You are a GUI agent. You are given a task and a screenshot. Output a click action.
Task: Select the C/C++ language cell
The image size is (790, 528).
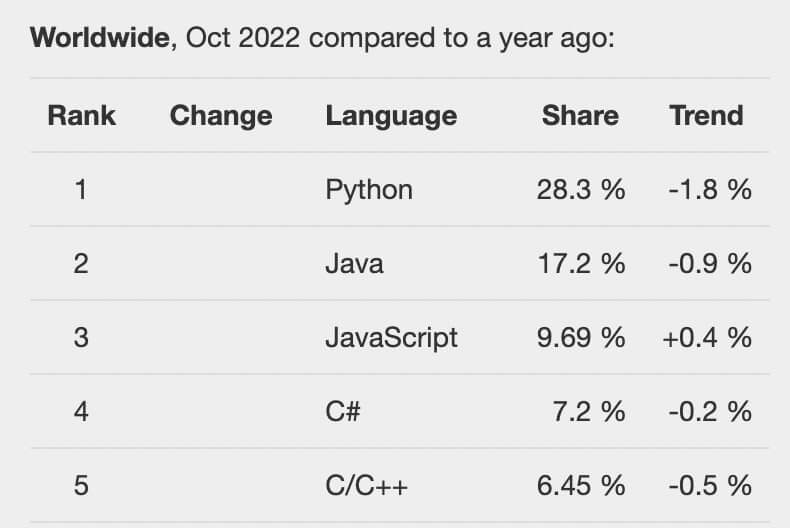coord(367,486)
